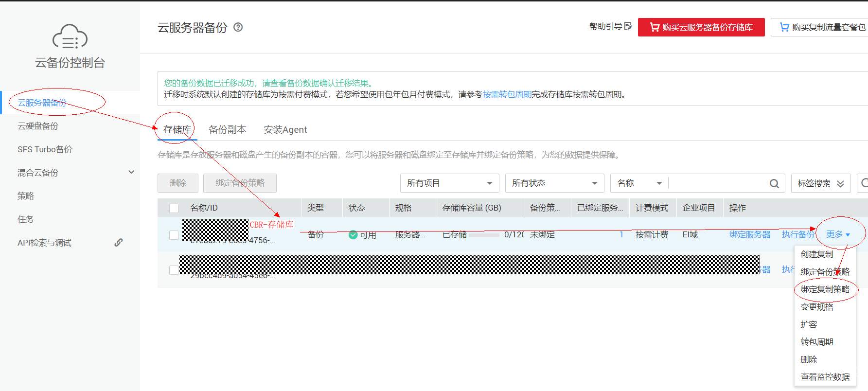
Task: Click the 规格 column header
Action: click(404, 208)
